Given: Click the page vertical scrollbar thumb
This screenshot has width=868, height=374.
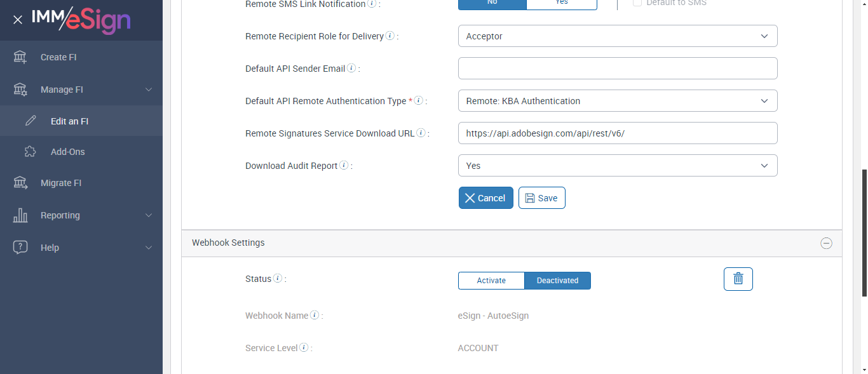Looking at the screenshot, I should coord(864,232).
